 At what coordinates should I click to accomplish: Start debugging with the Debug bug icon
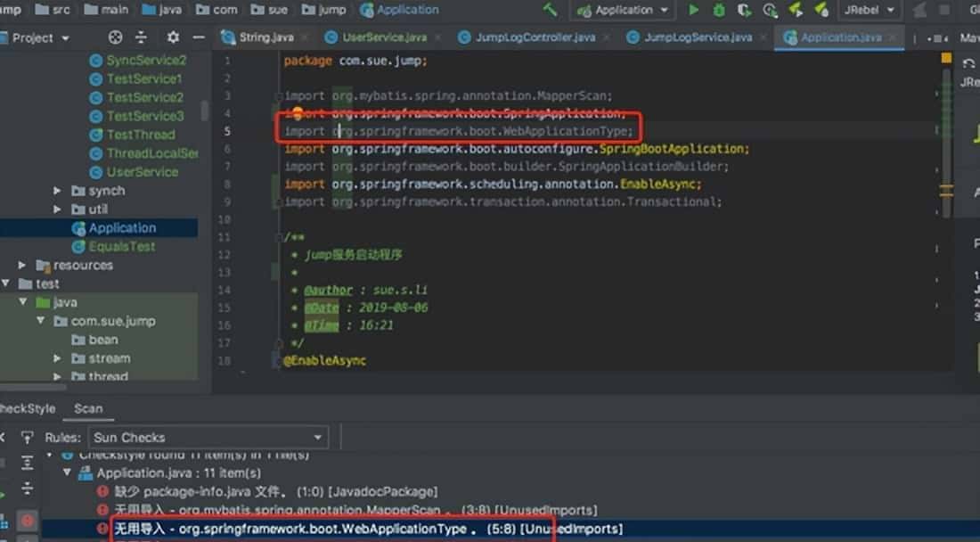719,11
